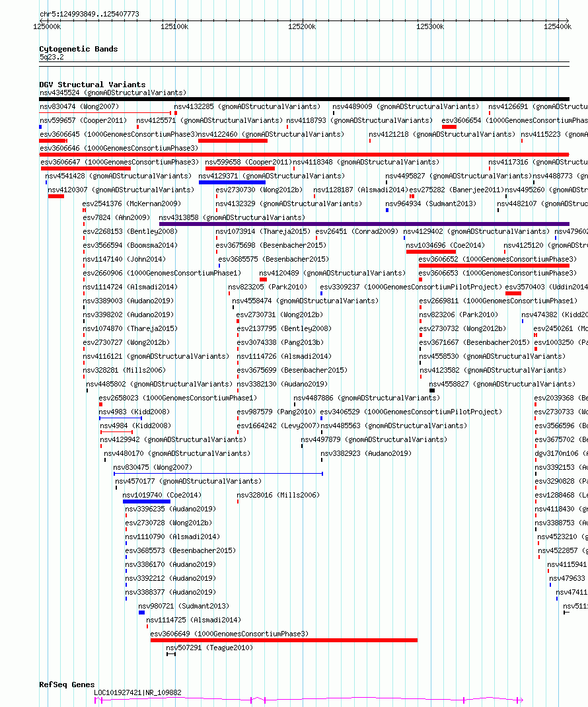This screenshot has width=588, height=707.
Task: Click the red bar under esv3606647
Action: tap(86, 168)
